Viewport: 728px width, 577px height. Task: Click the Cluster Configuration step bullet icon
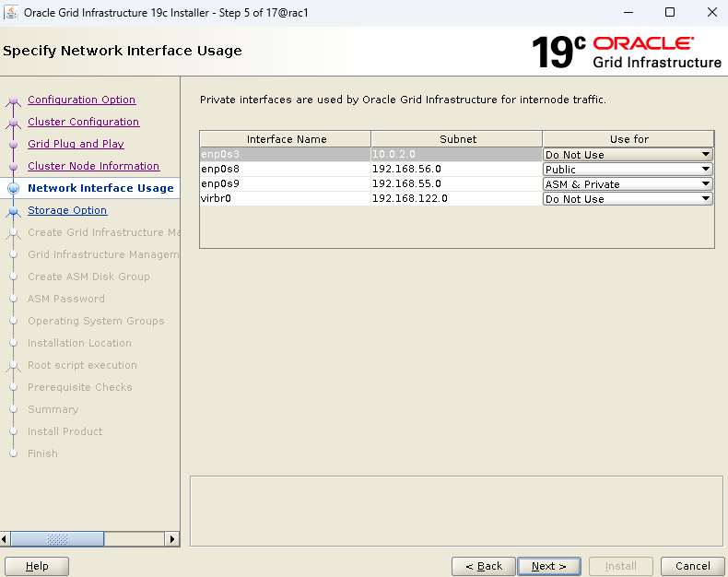point(14,123)
